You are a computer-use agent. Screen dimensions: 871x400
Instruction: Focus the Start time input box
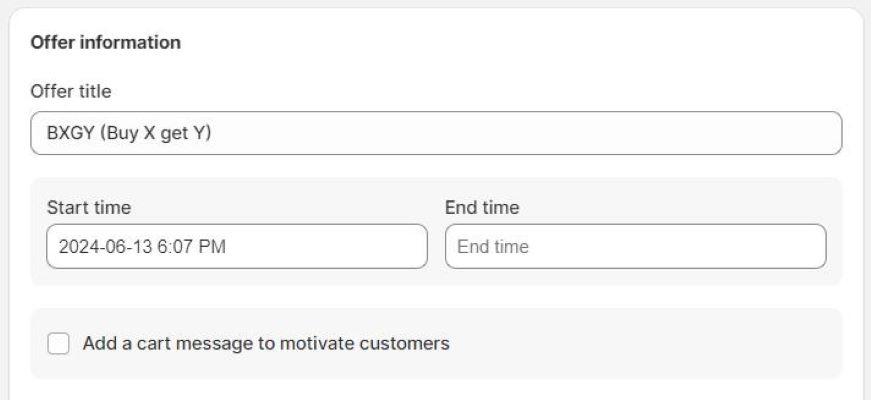237,246
